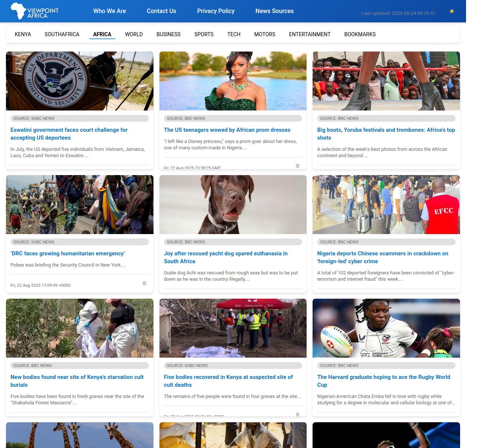Bookmark the African prom dresses article
Image resolution: width=478 pixels, height=448 pixels.
click(x=298, y=166)
